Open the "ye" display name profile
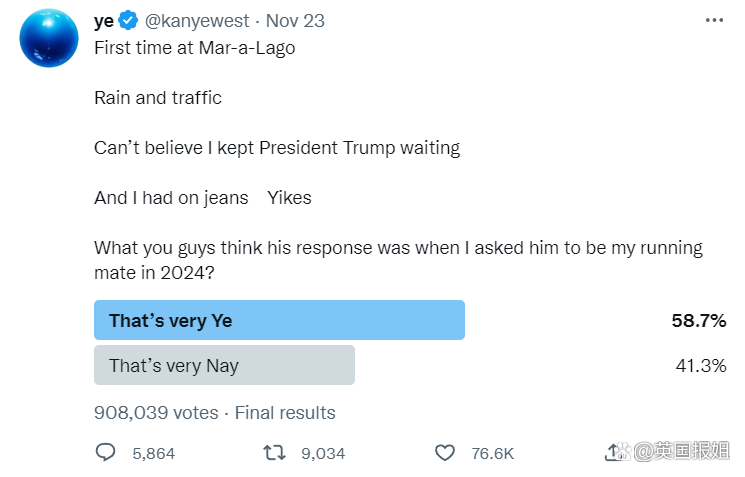The image size is (745, 477). [x=103, y=21]
